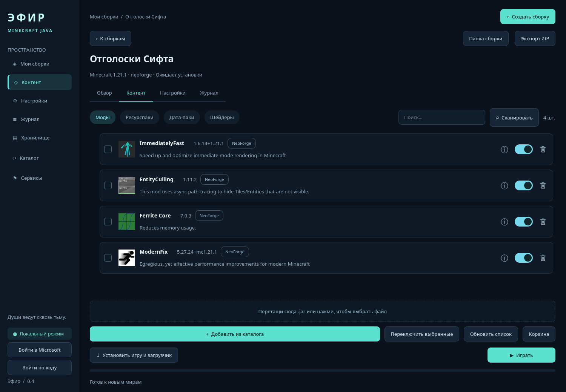Select the EntityCulling checkbox
This screenshot has height=392, width=566.
click(x=108, y=185)
